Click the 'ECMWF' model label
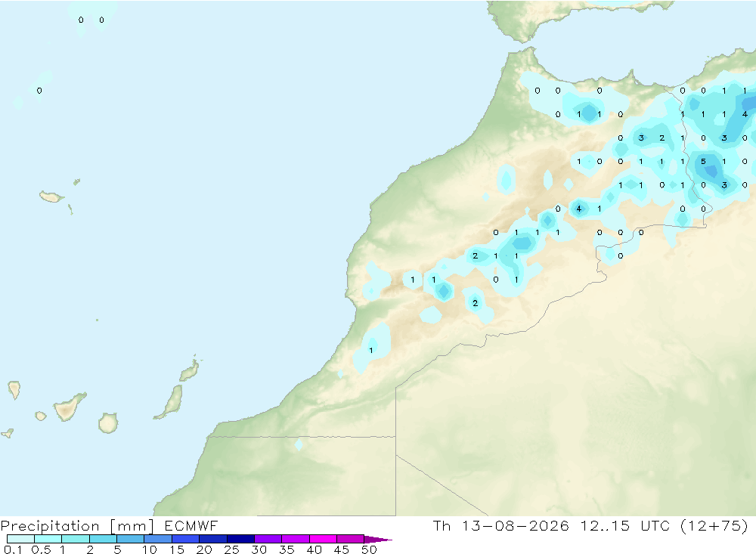The width and height of the screenshot is (756, 554). click(x=191, y=525)
